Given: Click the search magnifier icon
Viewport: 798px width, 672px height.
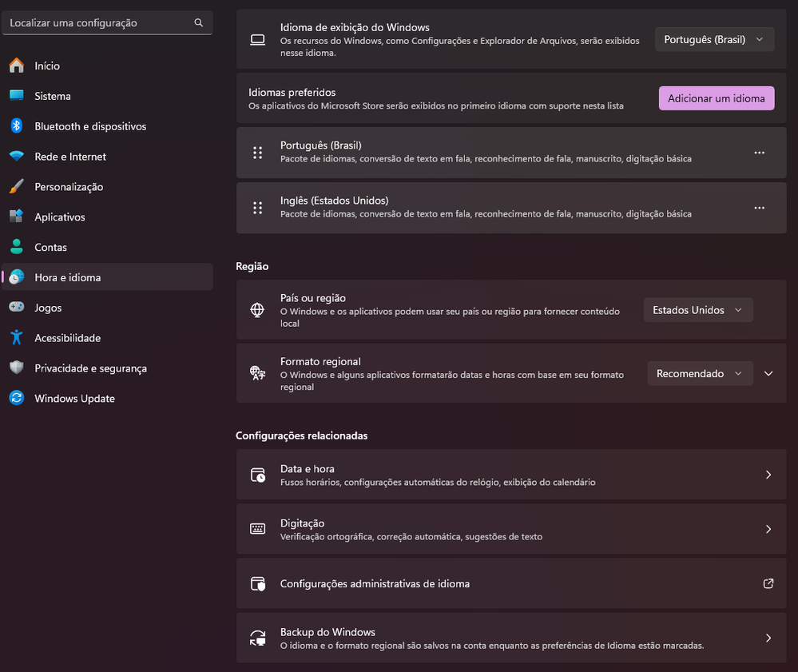Looking at the screenshot, I should (198, 22).
